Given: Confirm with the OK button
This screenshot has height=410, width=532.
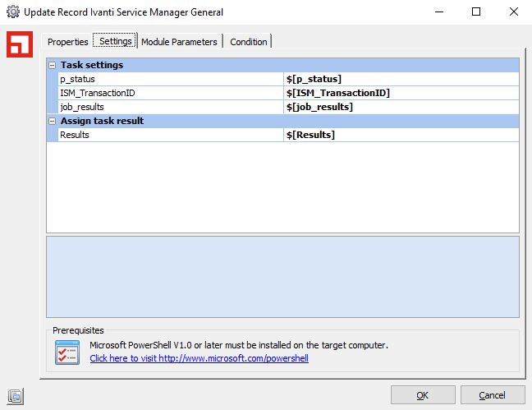Looking at the screenshot, I should (423, 395).
